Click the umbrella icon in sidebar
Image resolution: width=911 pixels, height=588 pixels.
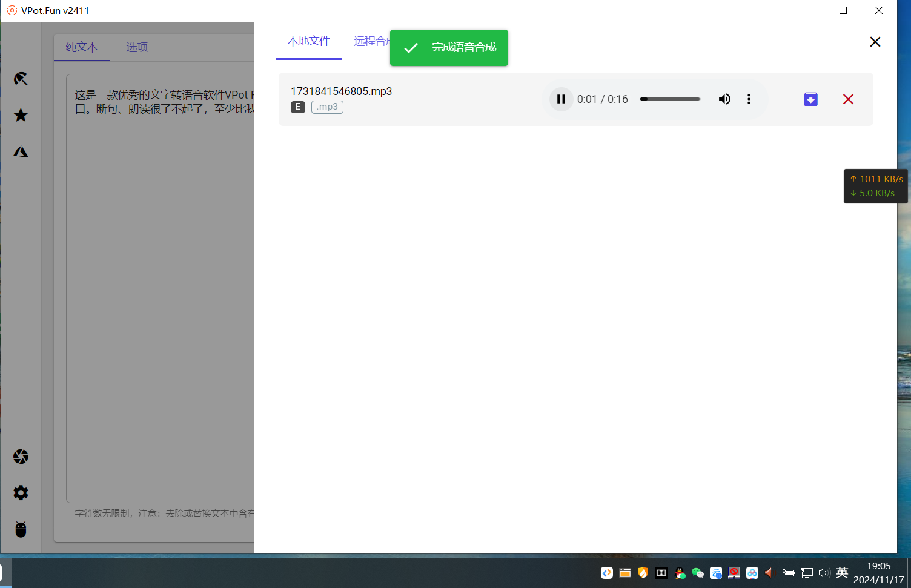(21, 79)
